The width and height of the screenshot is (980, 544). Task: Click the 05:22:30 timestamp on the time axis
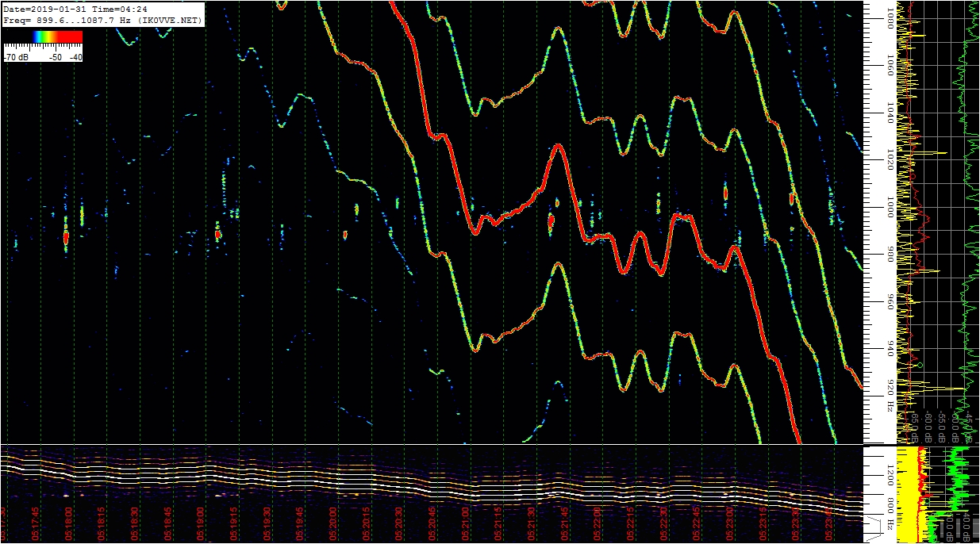(x=665, y=523)
